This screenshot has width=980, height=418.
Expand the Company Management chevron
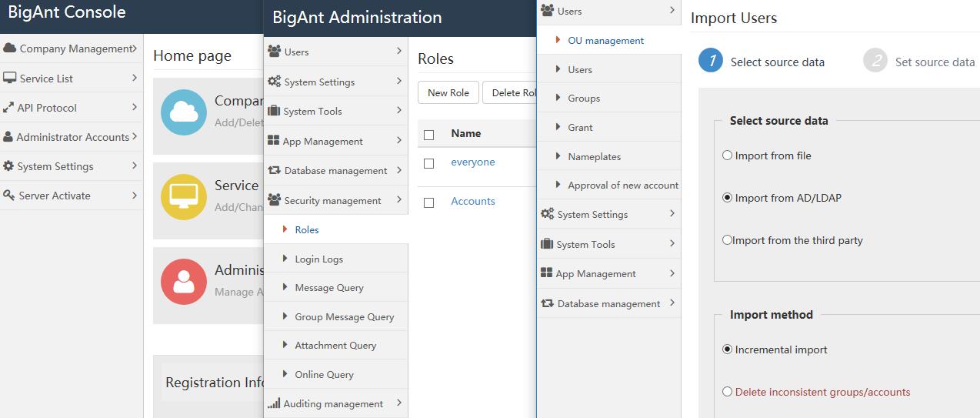[x=135, y=48]
